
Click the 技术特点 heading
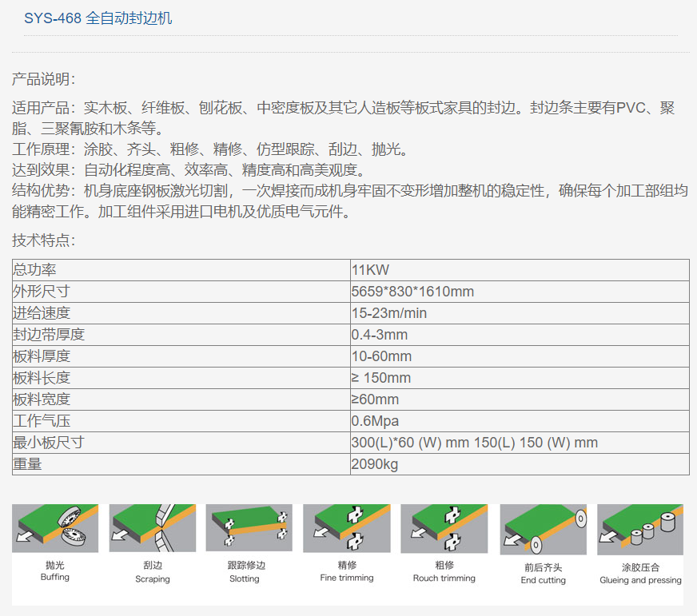[43, 240]
